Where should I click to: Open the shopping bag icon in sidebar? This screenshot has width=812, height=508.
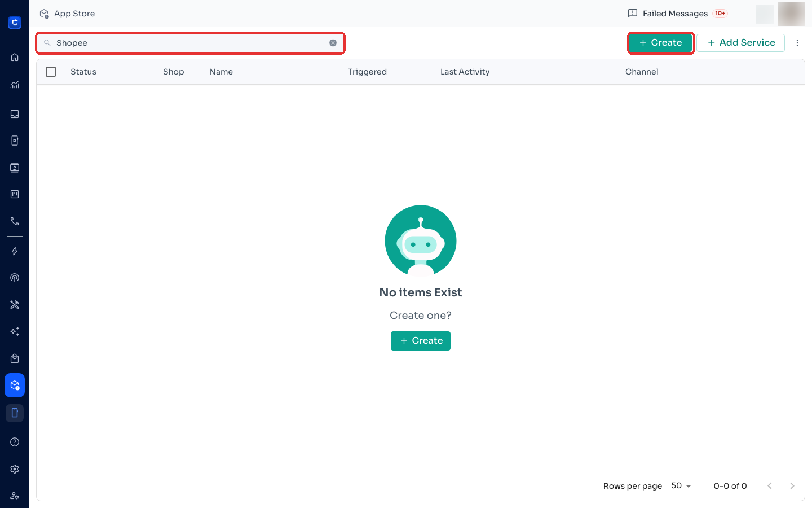pos(15,358)
